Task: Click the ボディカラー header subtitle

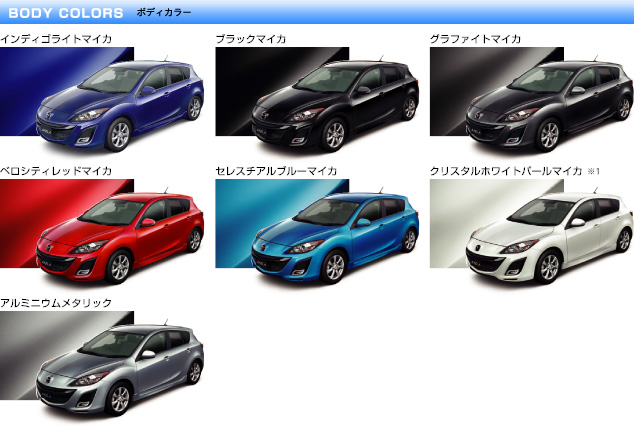Action: coord(156,14)
